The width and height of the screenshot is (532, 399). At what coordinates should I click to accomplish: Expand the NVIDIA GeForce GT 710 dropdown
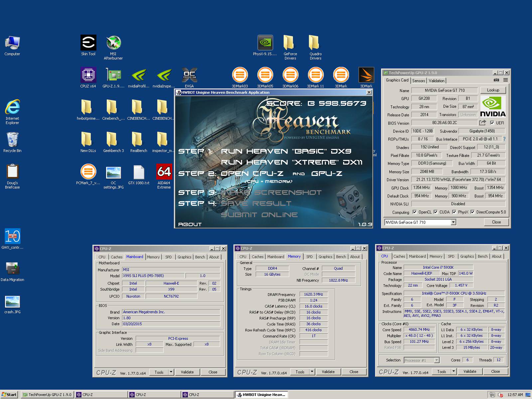[453, 222]
